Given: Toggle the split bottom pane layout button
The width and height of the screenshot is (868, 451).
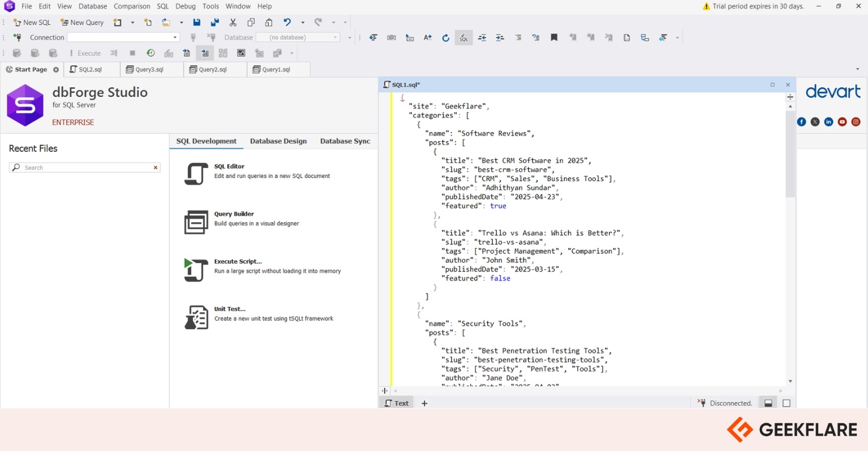Looking at the screenshot, I should tap(768, 403).
